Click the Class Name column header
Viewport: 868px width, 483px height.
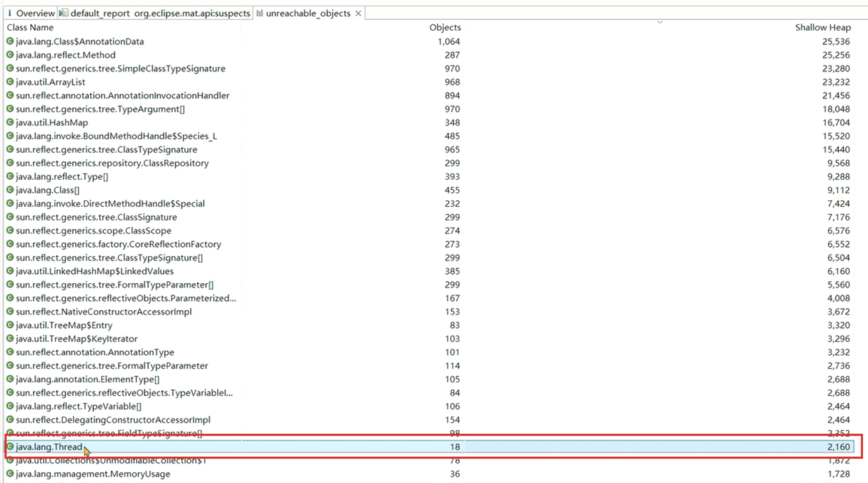tap(30, 28)
